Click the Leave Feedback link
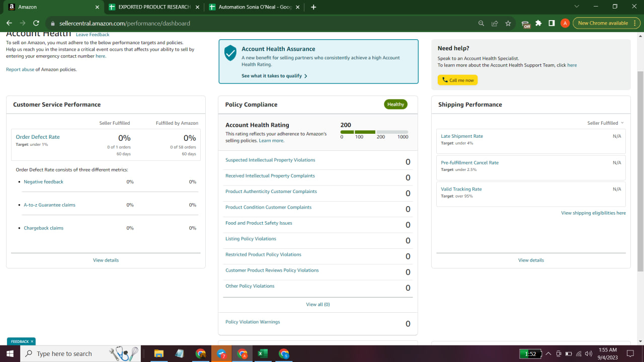 [93, 35]
